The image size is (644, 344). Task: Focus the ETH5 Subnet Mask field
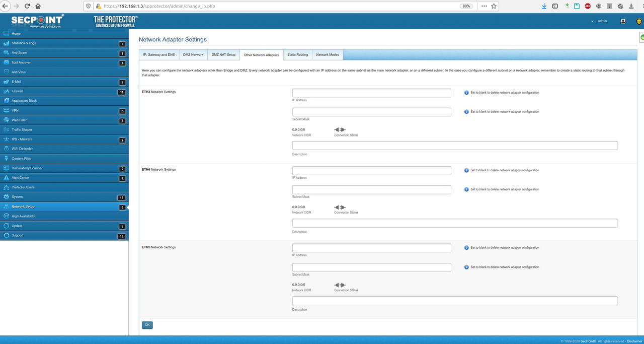pyautogui.click(x=371, y=267)
